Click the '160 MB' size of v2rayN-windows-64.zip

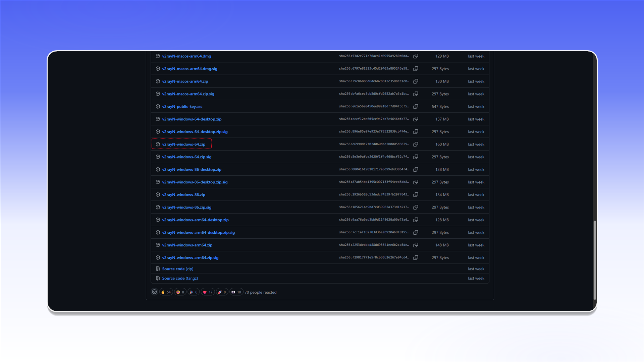(x=442, y=144)
